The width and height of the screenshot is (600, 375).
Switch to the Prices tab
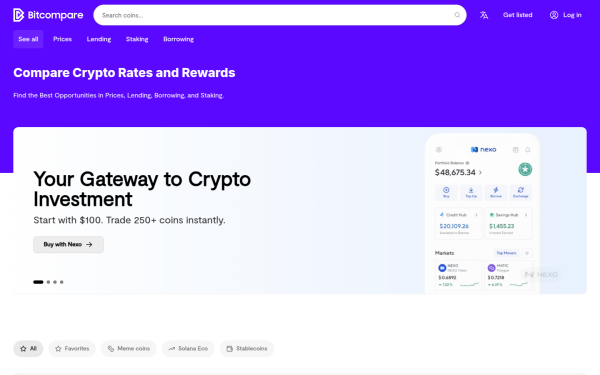coord(62,39)
